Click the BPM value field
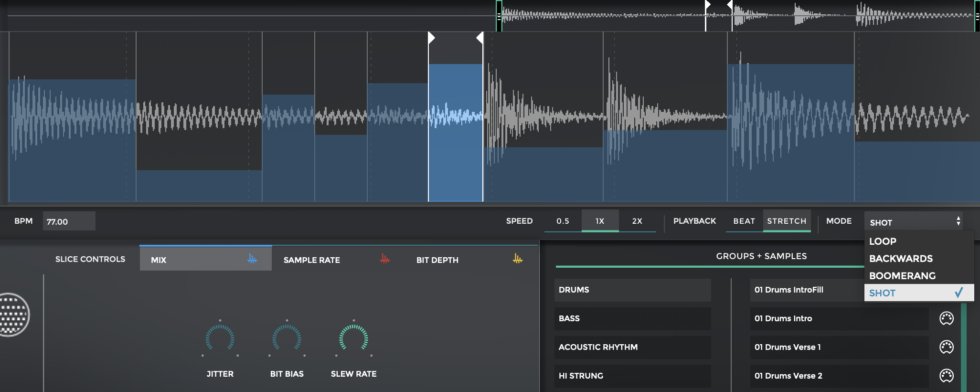This screenshot has height=392, width=980. click(69, 221)
